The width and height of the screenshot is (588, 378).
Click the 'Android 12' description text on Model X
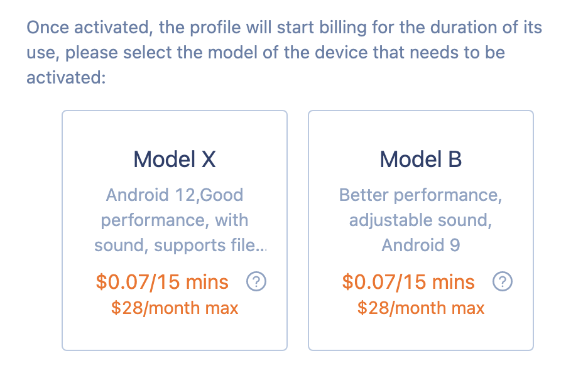pyautogui.click(x=174, y=195)
